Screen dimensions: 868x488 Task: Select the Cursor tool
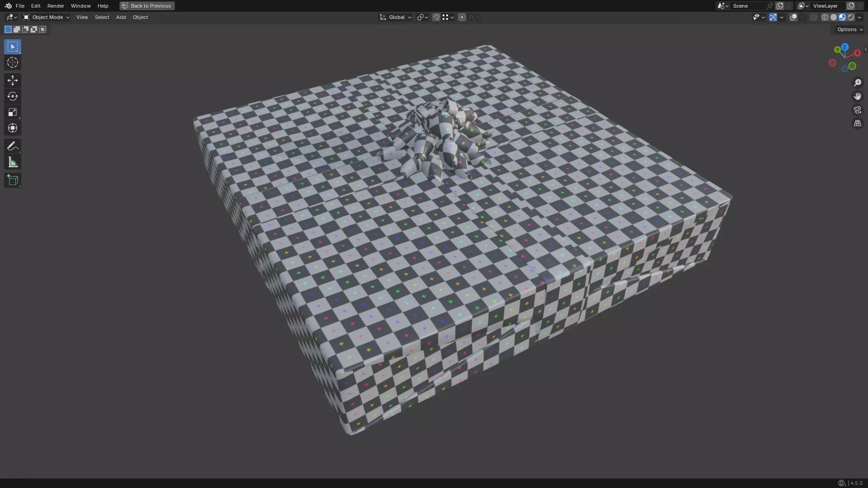[13, 62]
